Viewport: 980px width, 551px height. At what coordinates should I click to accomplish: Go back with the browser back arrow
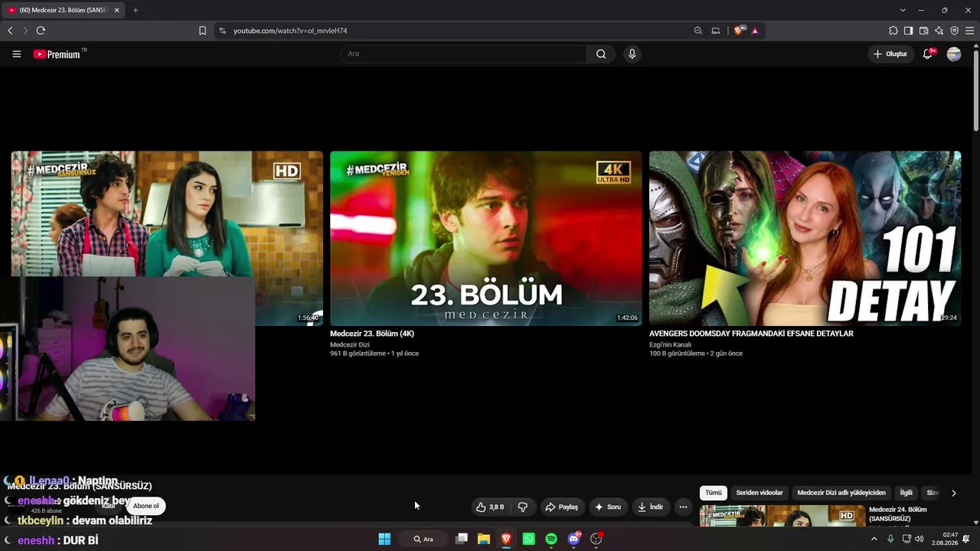tap(10, 31)
